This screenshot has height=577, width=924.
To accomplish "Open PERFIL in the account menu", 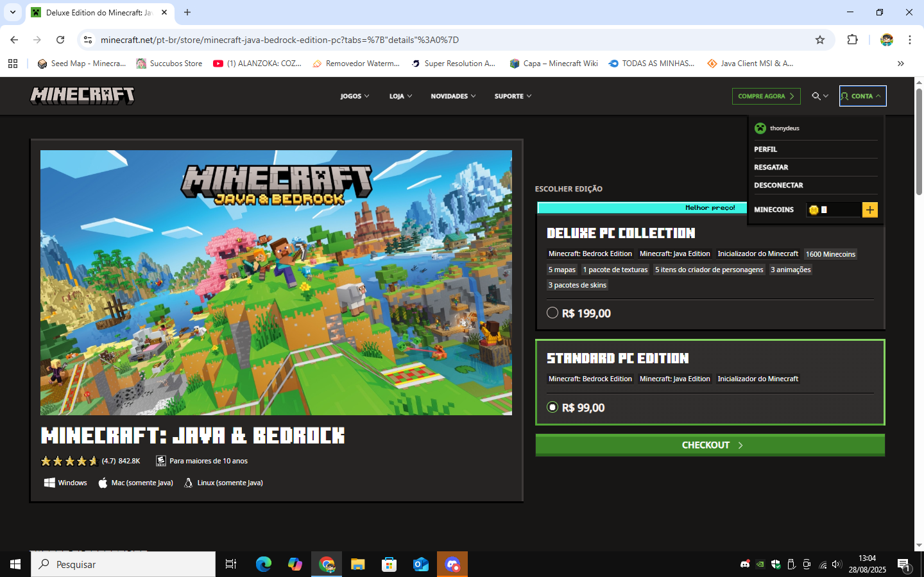I will tap(766, 150).
